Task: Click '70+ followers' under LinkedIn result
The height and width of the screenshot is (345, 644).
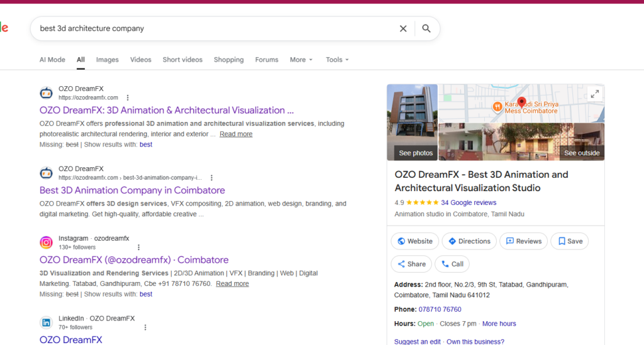Action: point(75,327)
